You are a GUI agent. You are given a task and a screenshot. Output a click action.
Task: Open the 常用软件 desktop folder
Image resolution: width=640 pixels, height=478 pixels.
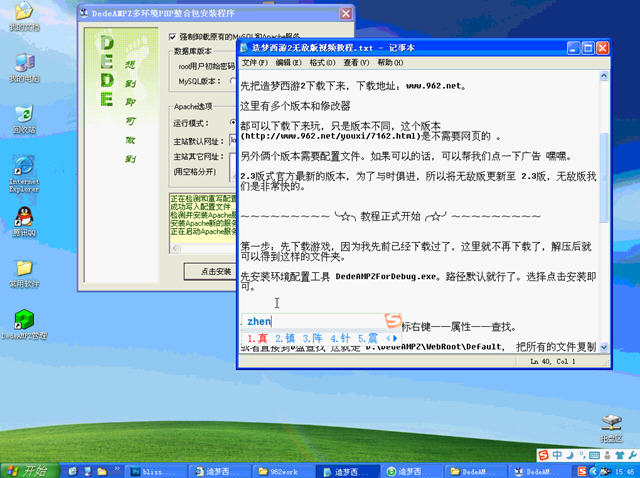coord(24,273)
